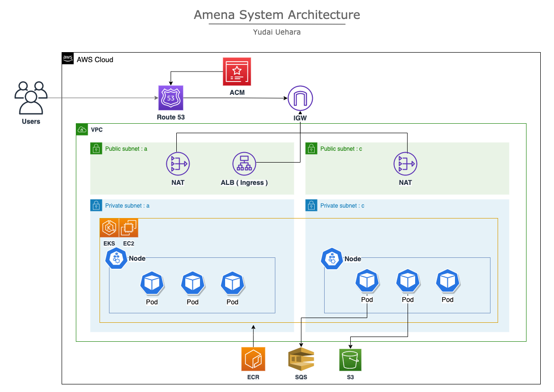Click the Yudai Uehara subtitle text
This screenshot has height=392, width=554.
(x=276, y=32)
